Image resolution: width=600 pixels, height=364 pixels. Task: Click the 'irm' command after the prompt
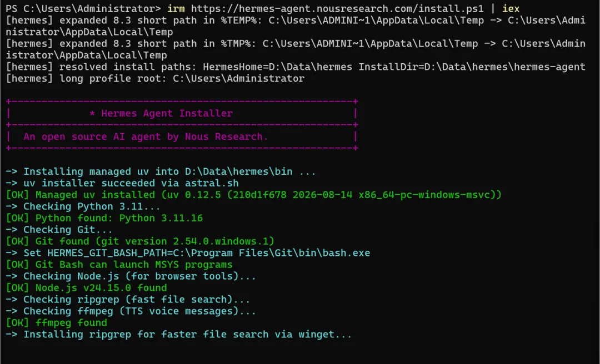point(176,8)
